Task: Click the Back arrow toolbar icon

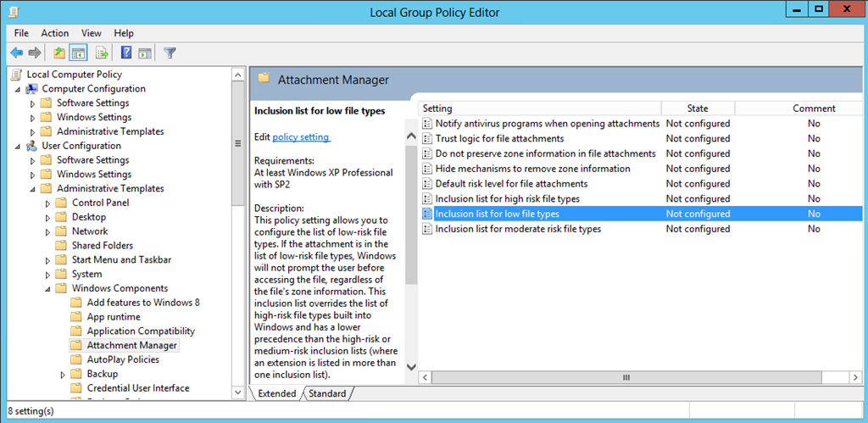Action: [17, 53]
